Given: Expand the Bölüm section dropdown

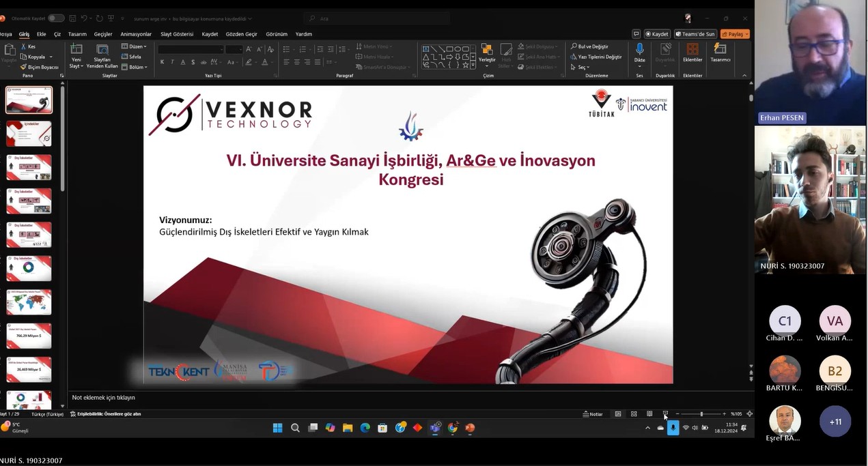Looking at the screenshot, I should click(135, 67).
